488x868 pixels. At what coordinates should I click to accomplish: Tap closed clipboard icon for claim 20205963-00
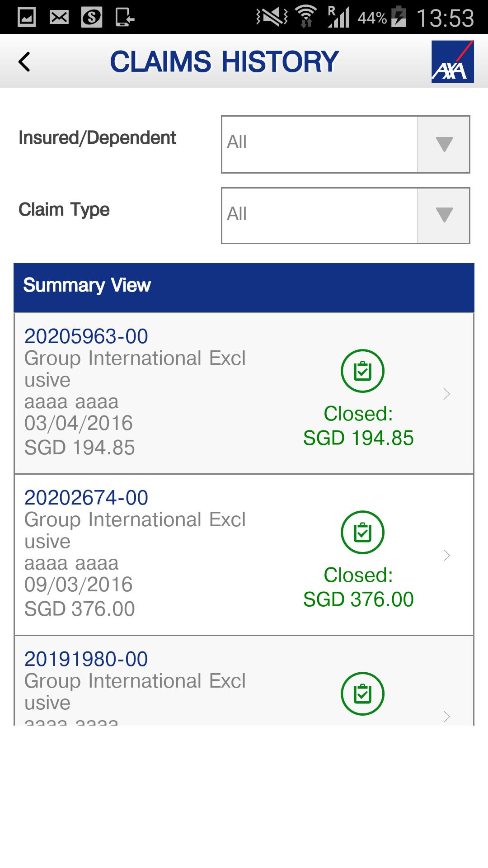click(362, 371)
